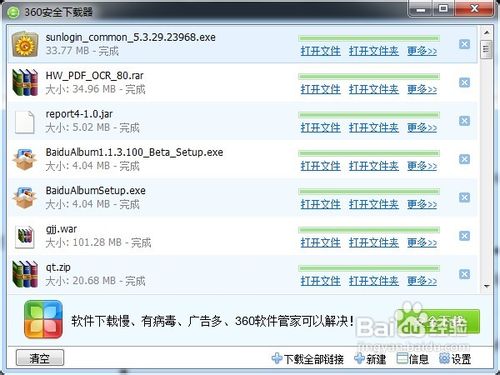Open the report4-1.0.jar file
This screenshot has width=500, height=375.
320,128
